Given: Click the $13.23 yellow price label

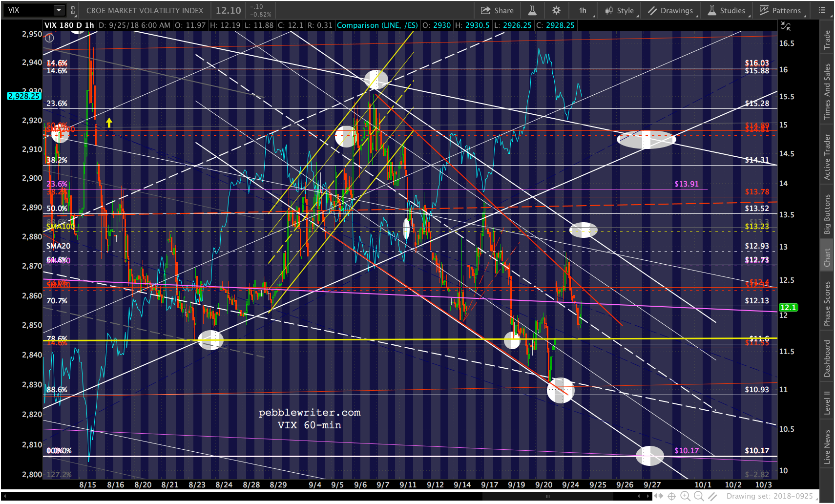Looking at the screenshot, I should click(x=757, y=227).
